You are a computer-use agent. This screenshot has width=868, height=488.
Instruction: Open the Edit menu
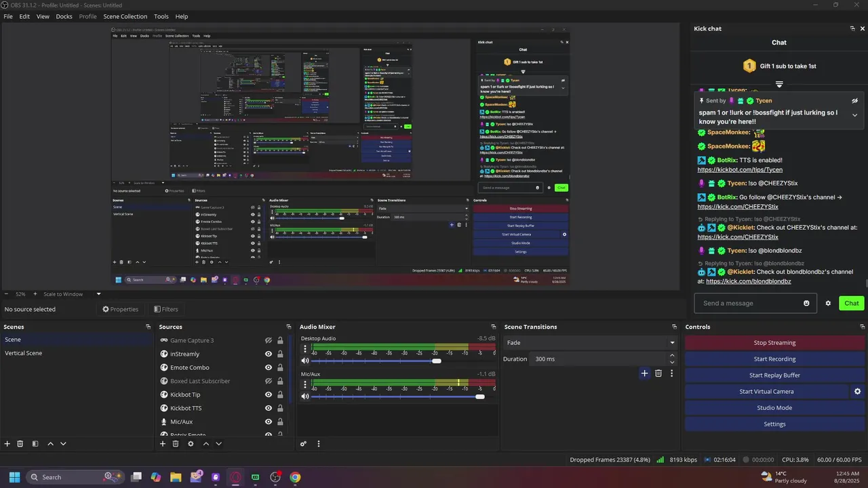click(x=24, y=16)
